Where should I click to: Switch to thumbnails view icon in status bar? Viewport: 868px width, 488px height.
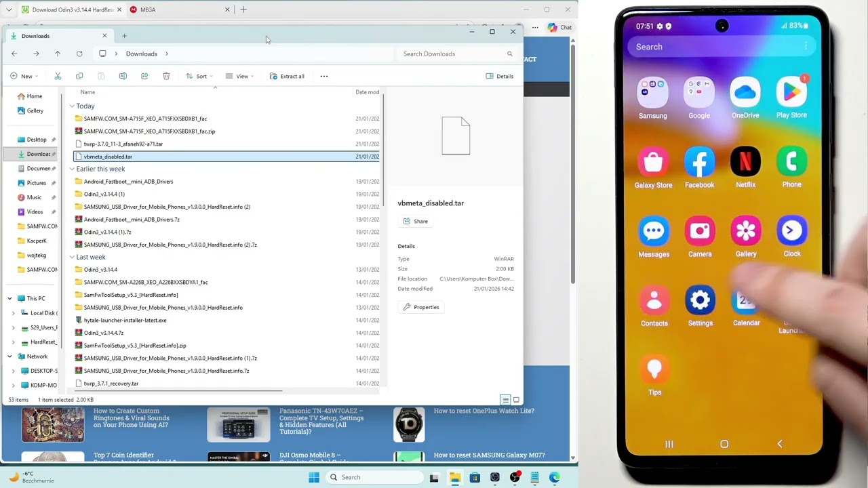[516, 400]
